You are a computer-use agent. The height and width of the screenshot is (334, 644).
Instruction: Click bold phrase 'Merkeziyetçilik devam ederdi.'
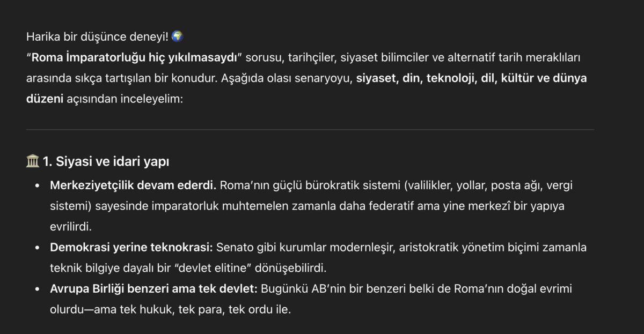pyautogui.click(x=133, y=185)
